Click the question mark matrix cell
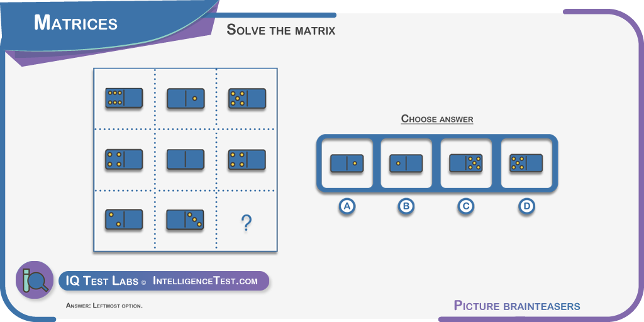 (247, 222)
